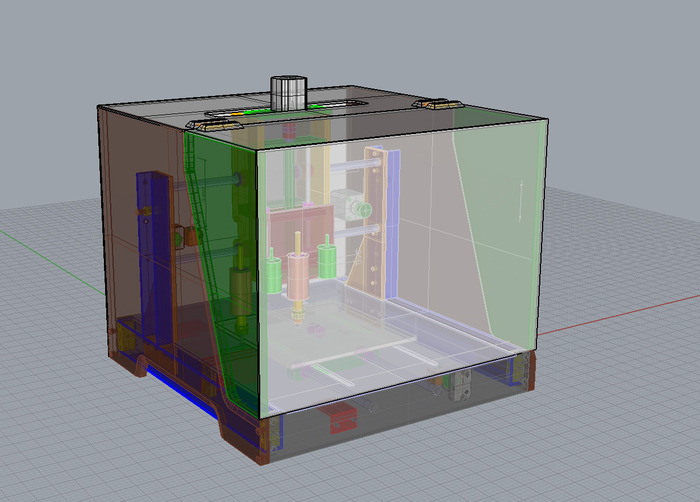
Task: Pick the tan upright bracket with the stepper motor
Action: click(x=374, y=223)
